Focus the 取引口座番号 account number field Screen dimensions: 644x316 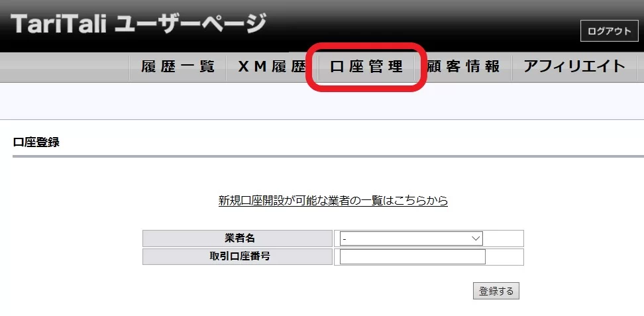point(412,257)
